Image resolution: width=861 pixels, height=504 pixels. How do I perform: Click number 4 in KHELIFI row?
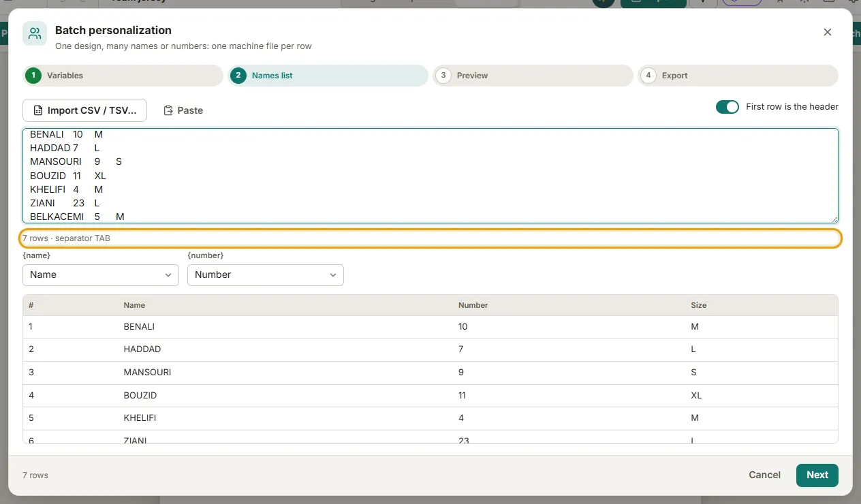(x=461, y=418)
